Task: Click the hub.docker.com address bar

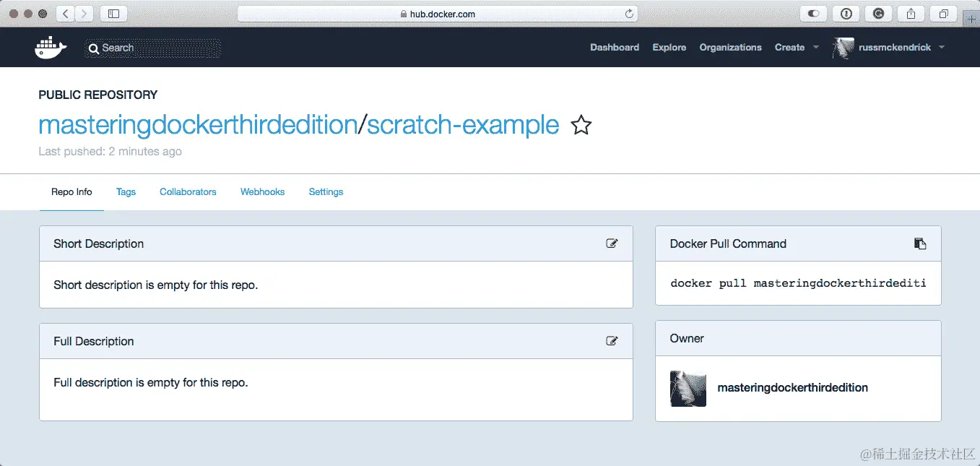Action: point(438,14)
